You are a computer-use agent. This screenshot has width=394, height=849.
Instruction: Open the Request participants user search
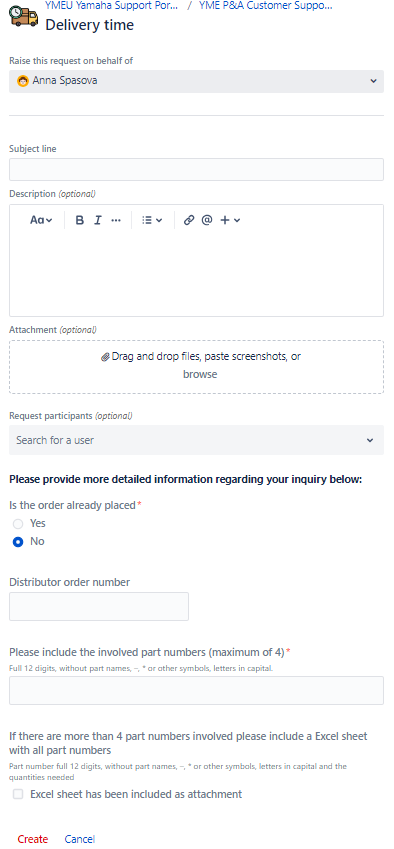[x=196, y=440]
